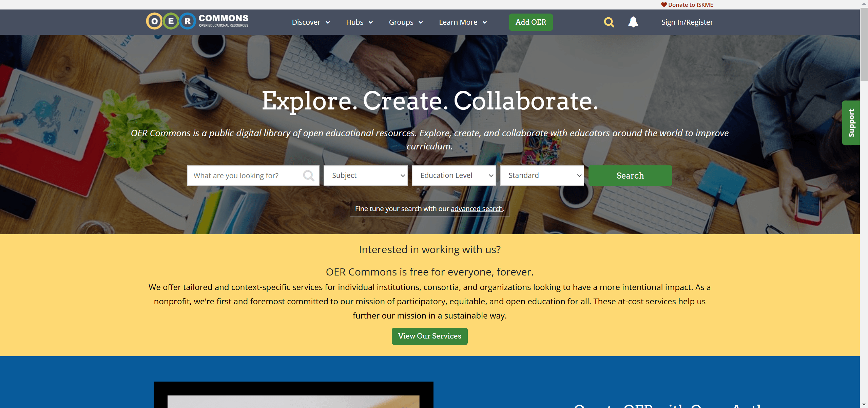
Task: Open the Education Level dropdown
Action: pyautogui.click(x=454, y=175)
